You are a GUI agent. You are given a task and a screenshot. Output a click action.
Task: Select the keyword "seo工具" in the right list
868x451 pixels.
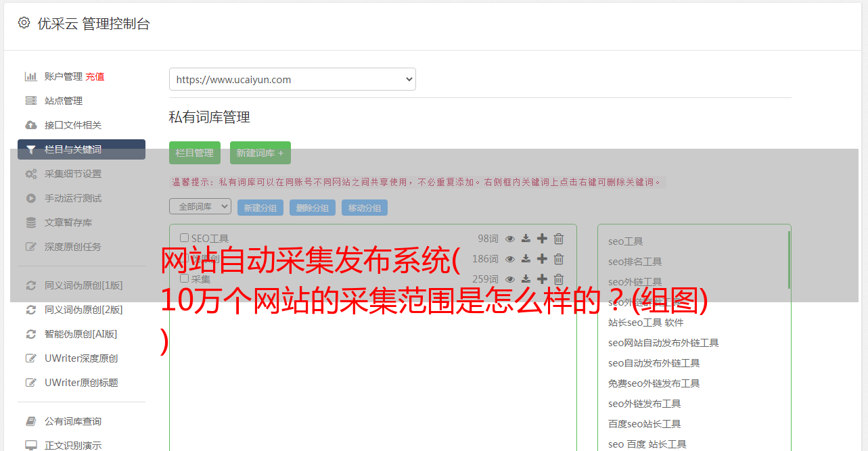[x=625, y=241]
